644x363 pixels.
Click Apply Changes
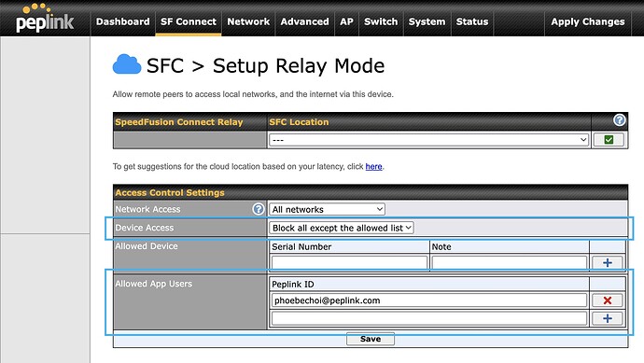tap(588, 21)
